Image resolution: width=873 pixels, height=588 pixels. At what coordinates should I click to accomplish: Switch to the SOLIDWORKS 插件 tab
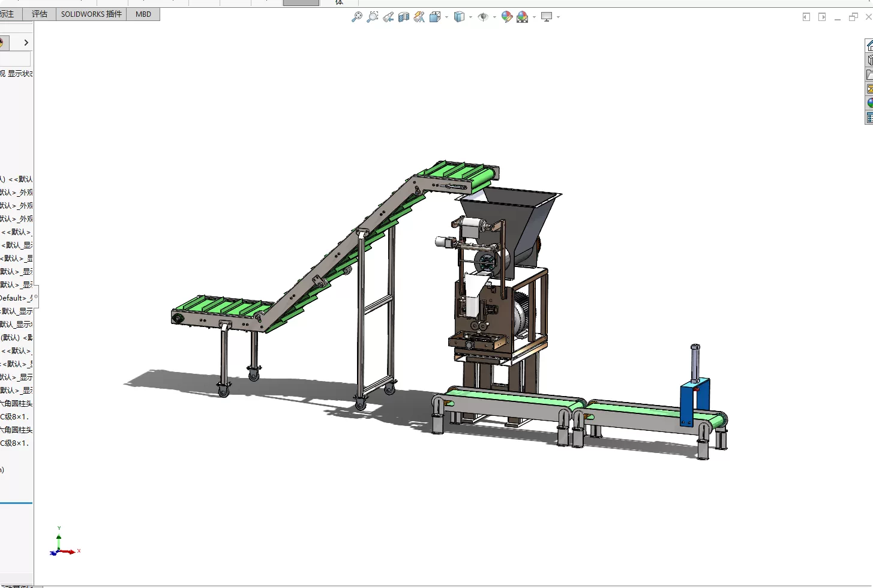coord(91,14)
